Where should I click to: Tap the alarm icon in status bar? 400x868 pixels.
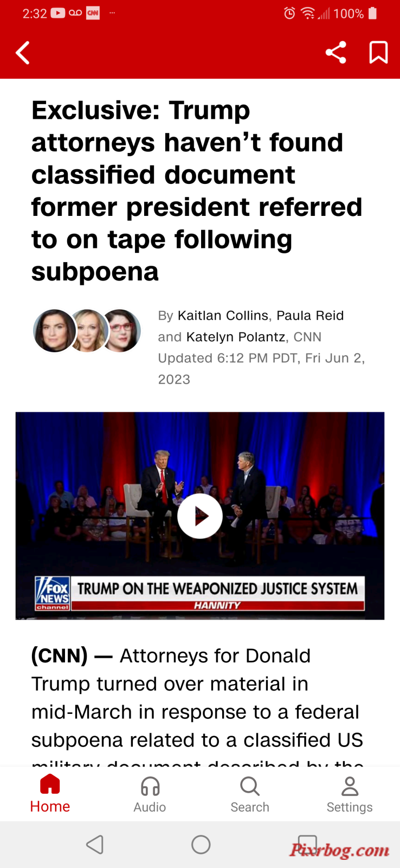coord(289,13)
